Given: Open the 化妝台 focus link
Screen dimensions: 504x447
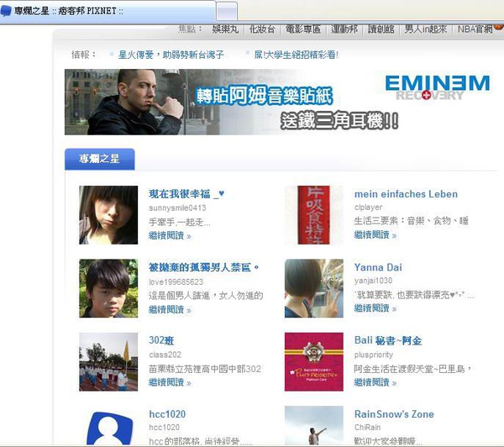Looking at the screenshot, I should tap(262, 29).
